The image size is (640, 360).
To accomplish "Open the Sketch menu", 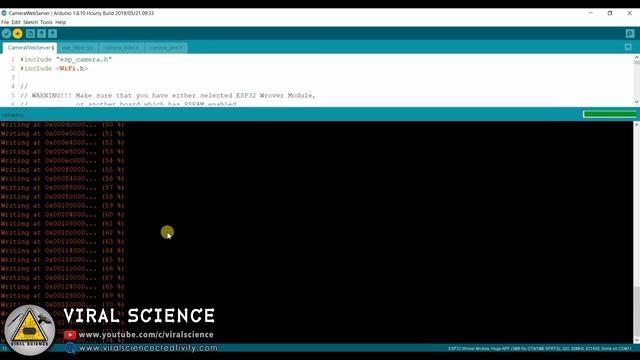I will 30,22.
